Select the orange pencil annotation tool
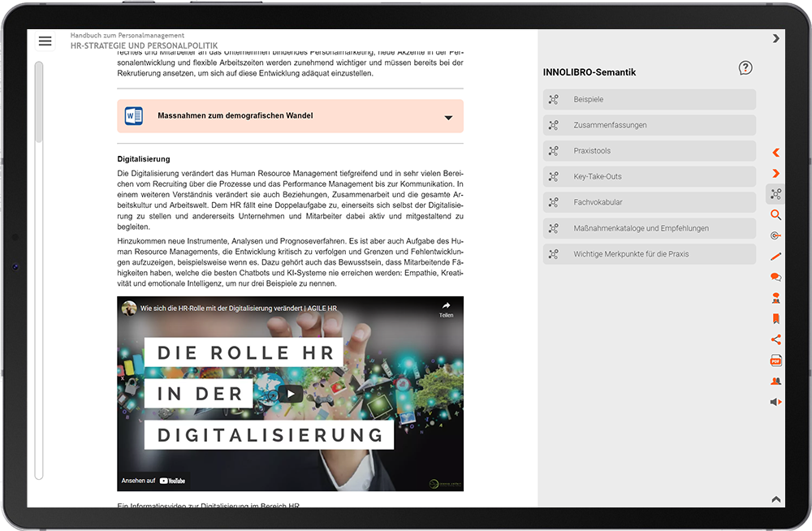The width and height of the screenshot is (812, 531). click(775, 257)
